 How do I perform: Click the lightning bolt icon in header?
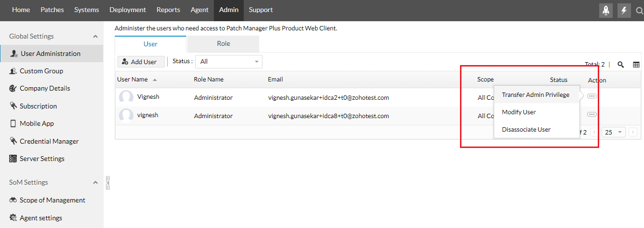(x=624, y=10)
